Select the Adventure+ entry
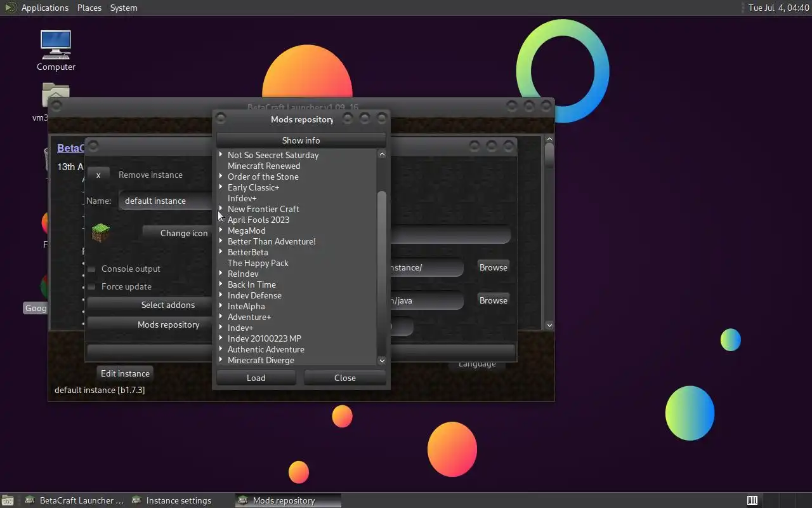The image size is (812, 508). [249, 317]
